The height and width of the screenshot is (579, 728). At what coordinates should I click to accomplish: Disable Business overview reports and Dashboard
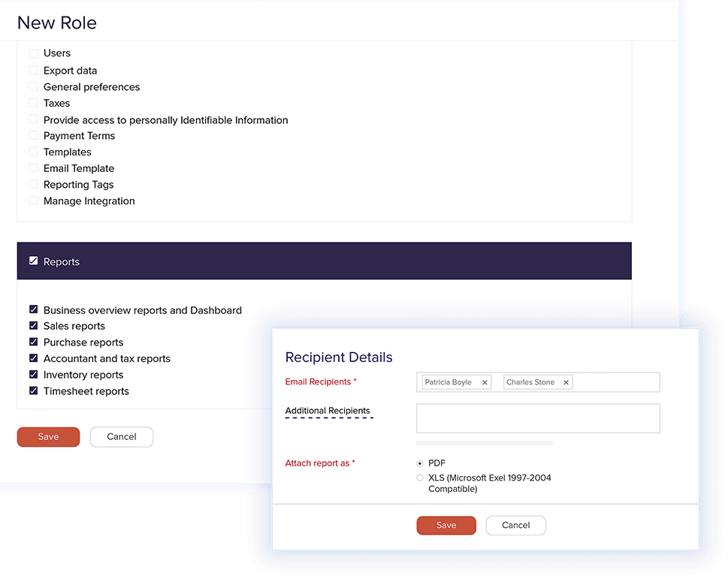click(33, 309)
